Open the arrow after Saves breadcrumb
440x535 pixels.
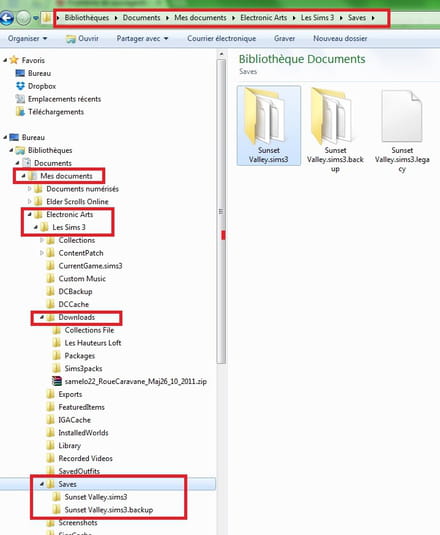click(x=373, y=18)
